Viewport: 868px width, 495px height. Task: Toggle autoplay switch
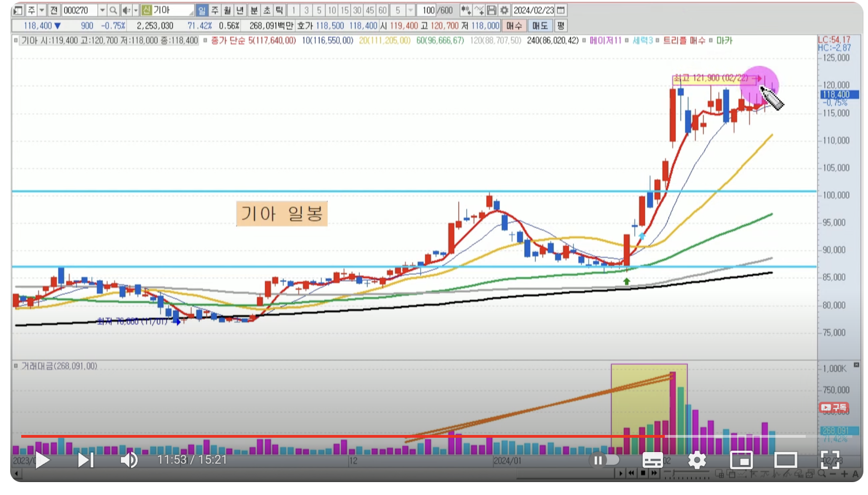[x=604, y=460]
